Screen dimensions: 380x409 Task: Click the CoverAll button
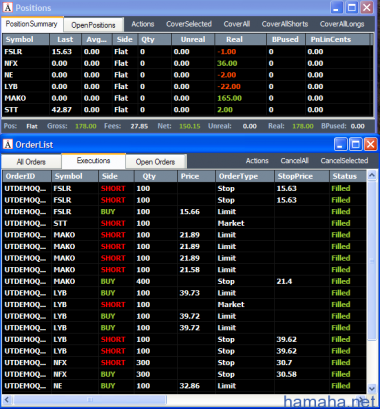[237, 24]
